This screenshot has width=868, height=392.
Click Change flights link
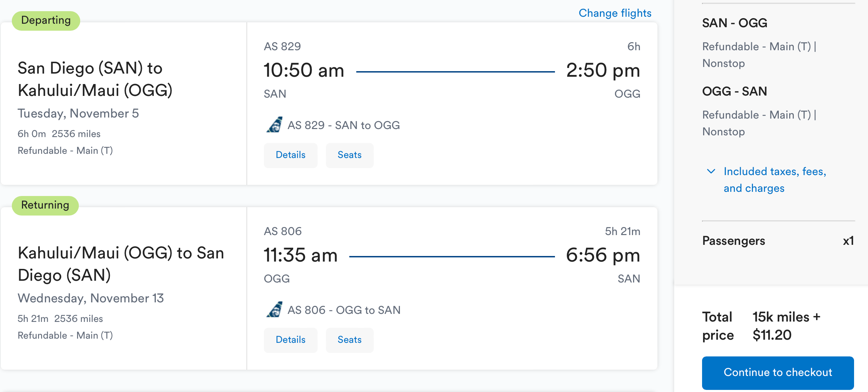pyautogui.click(x=615, y=13)
